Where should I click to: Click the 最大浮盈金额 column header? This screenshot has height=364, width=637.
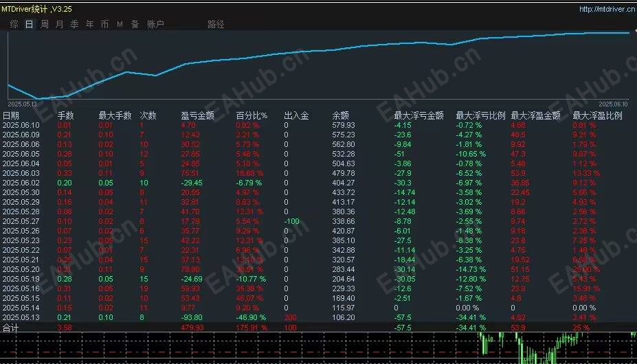coord(536,116)
